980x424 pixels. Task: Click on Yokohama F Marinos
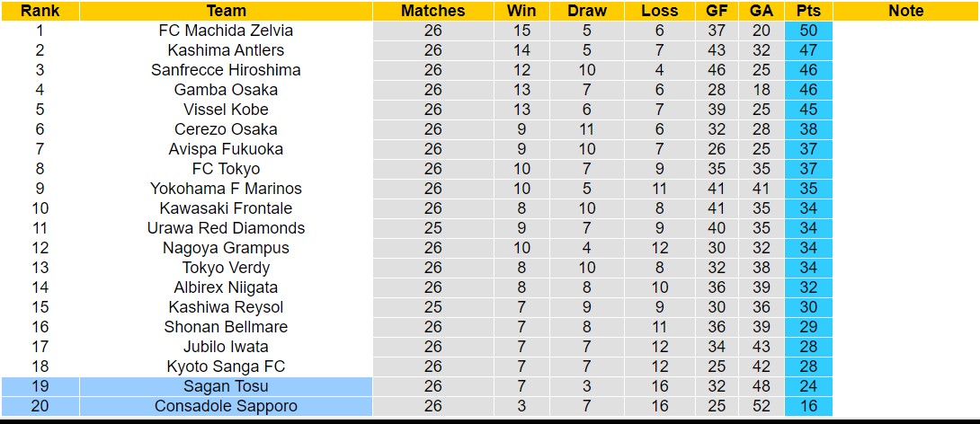pos(226,189)
